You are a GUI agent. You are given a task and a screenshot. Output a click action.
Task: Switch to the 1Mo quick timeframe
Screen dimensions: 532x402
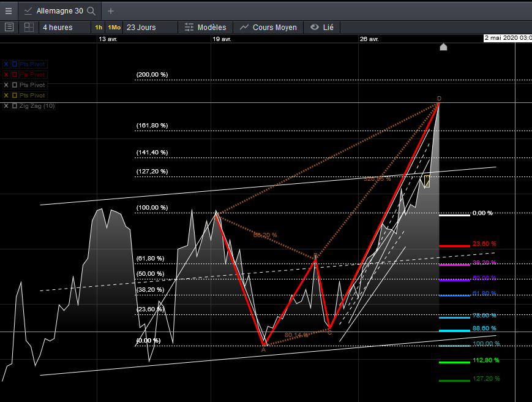114,28
